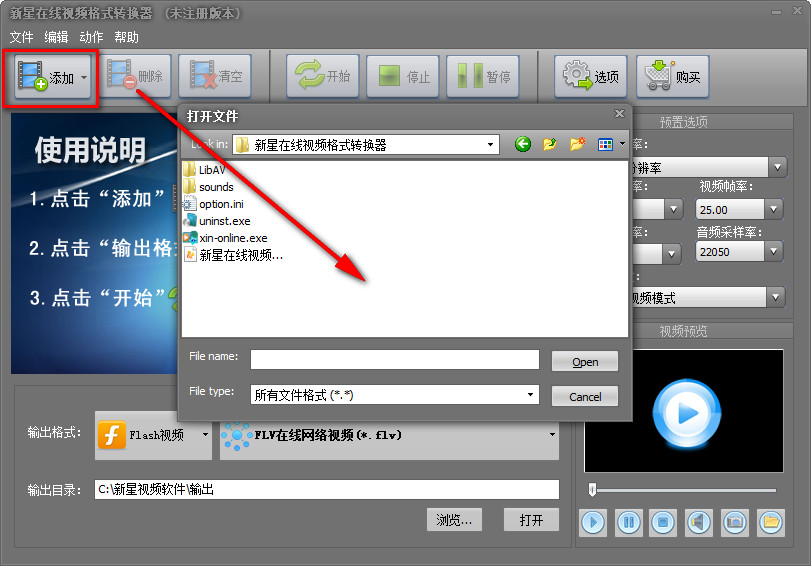811x566 pixels.
Task: Click the open folder icon under preview
Action: pyautogui.click(x=770, y=521)
